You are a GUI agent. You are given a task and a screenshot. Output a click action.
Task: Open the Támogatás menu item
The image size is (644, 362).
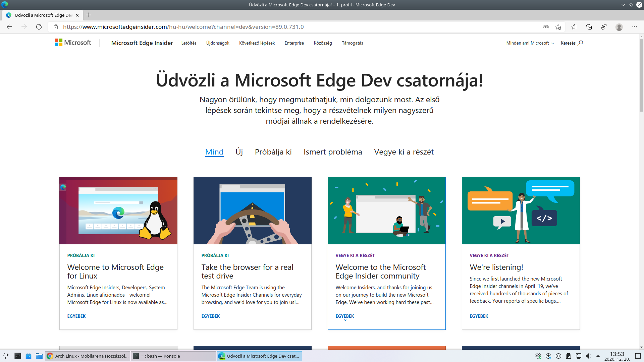coord(352,43)
